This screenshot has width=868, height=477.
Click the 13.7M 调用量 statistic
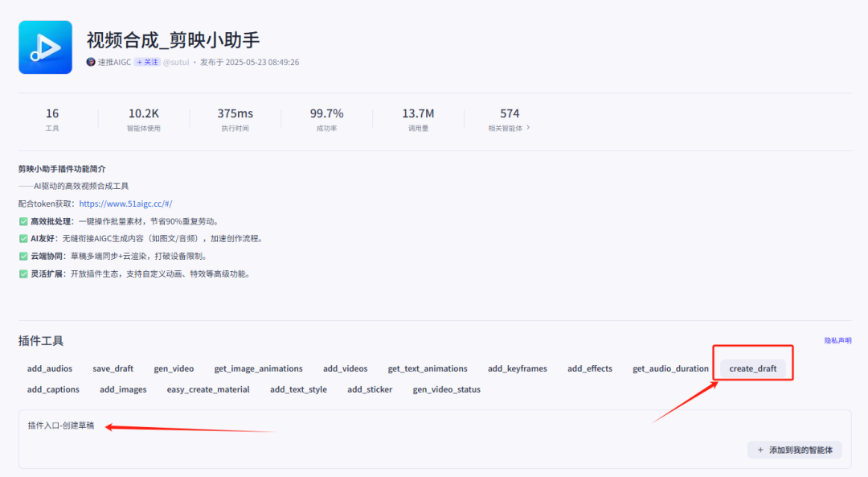coord(418,119)
